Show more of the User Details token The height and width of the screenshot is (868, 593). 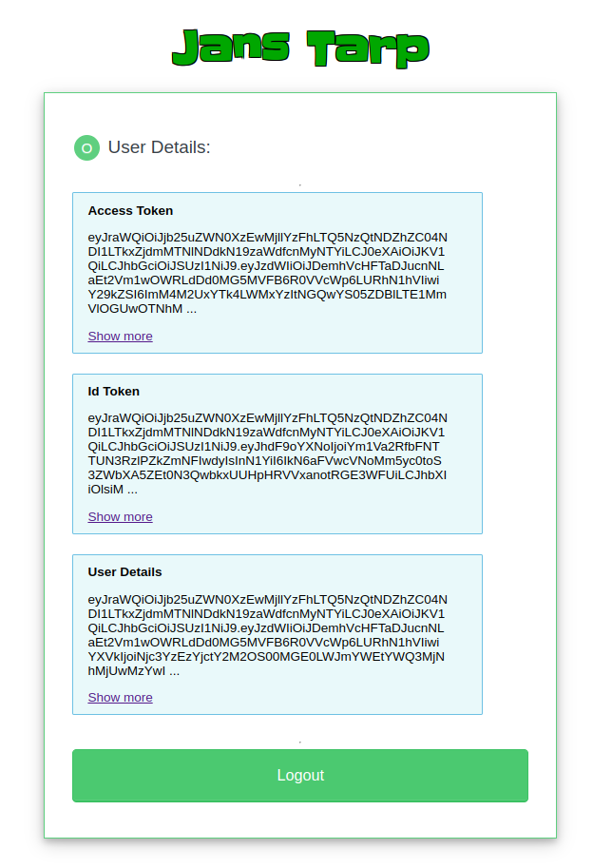120,698
